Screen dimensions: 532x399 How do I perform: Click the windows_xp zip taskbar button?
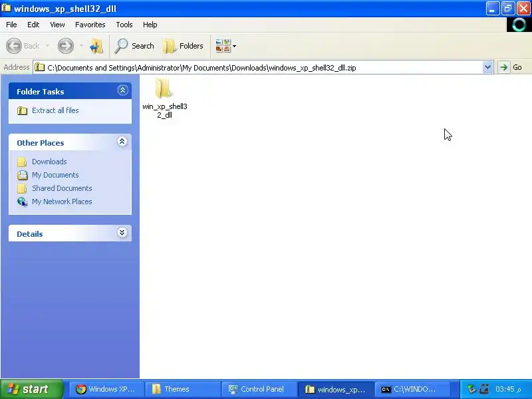coord(336,389)
